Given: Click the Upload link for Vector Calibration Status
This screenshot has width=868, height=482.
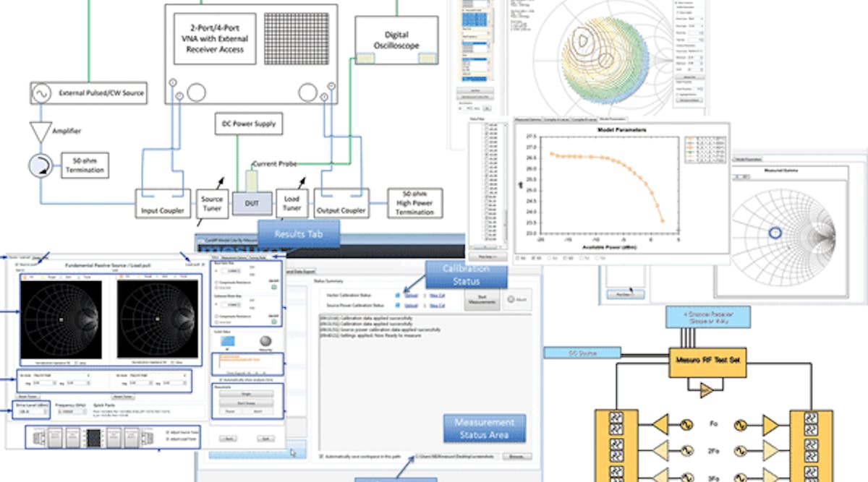Looking at the screenshot, I should 410,295.
